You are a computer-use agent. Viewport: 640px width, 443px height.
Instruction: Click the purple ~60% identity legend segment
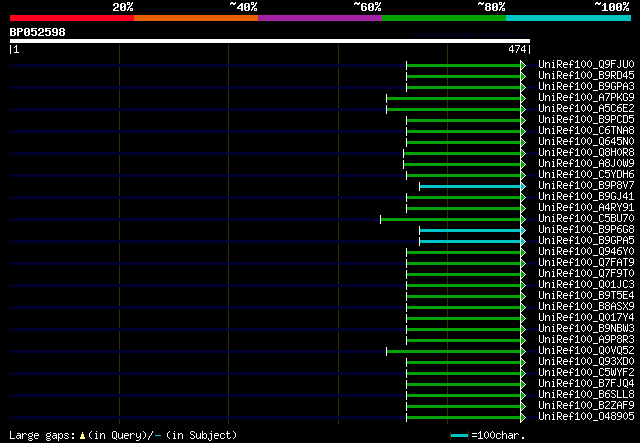[x=320, y=18]
